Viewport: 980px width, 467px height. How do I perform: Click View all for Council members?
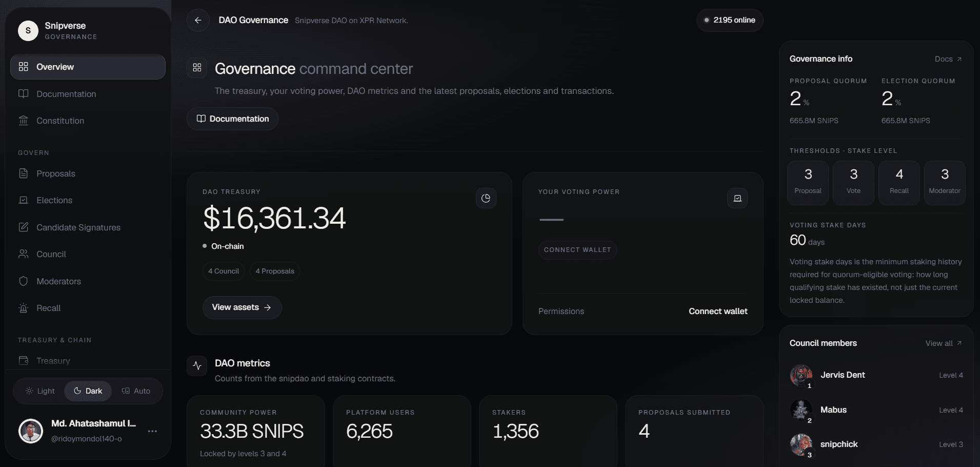[944, 343]
